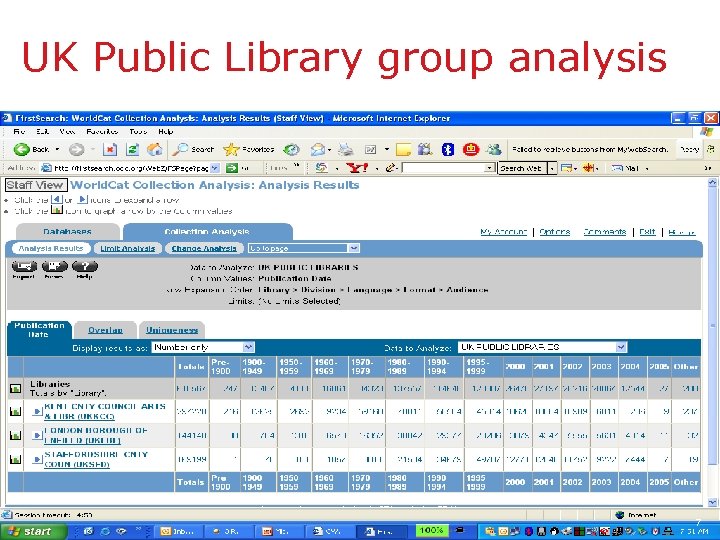
Task: Click the Search Web button
Action: click(523, 168)
